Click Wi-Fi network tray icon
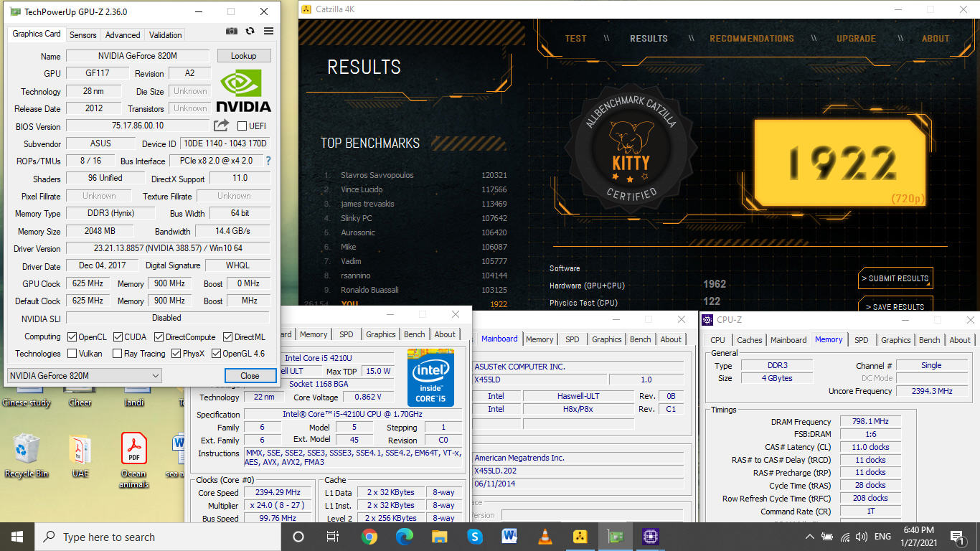The width and height of the screenshot is (980, 551). 844,537
